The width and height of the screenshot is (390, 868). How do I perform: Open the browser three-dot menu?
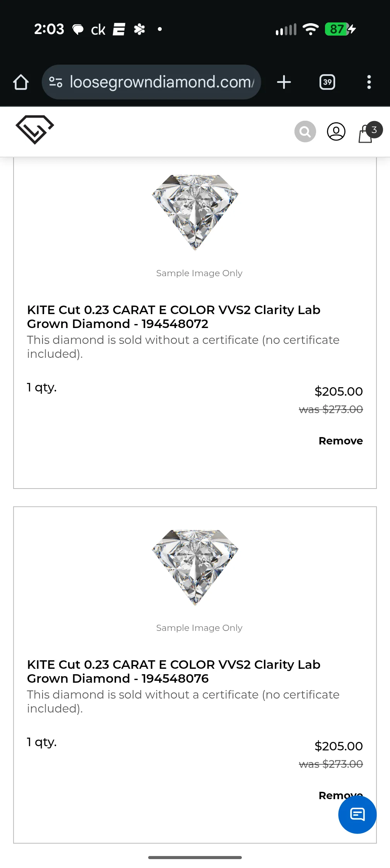(369, 82)
